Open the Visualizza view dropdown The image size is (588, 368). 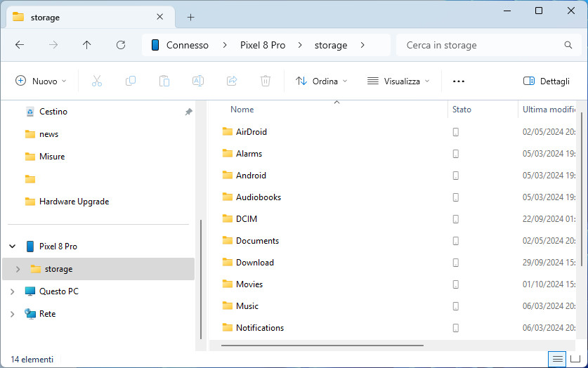point(398,81)
